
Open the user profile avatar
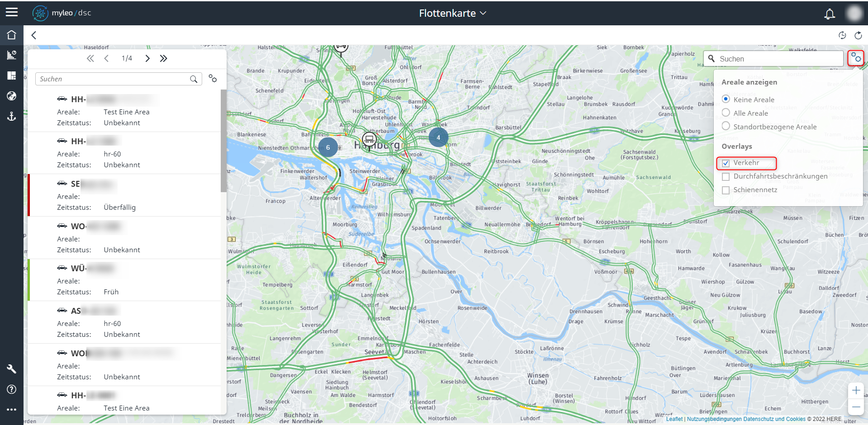pyautogui.click(x=854, y=13)
